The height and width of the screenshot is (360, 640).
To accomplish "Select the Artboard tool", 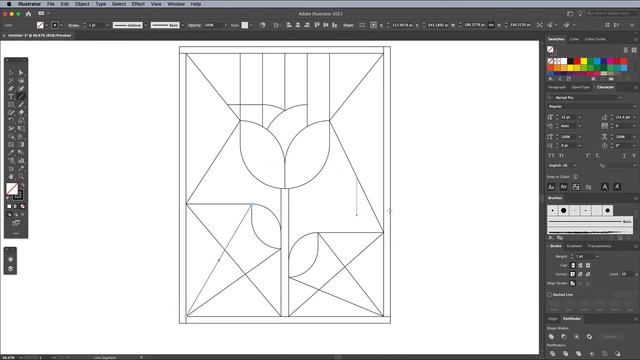I will click(x=11, y=169).
